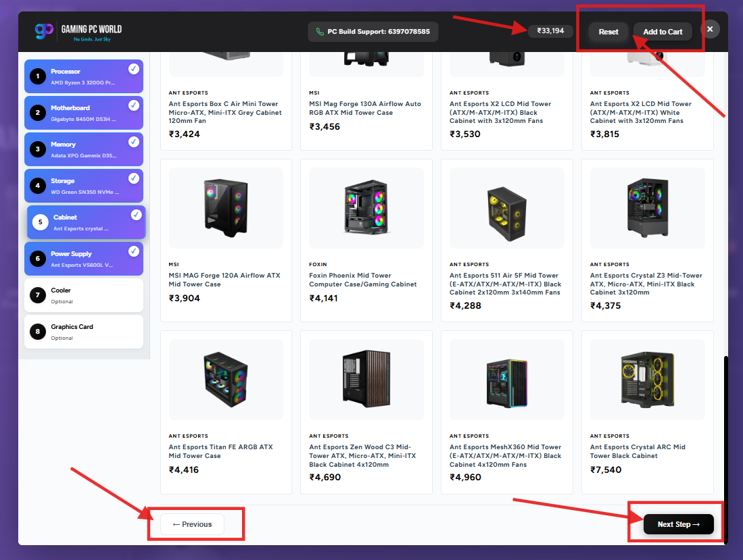743x560 pixels.
Task: Click the Ant Esports Box C Air title
Action: click(225, 112)
